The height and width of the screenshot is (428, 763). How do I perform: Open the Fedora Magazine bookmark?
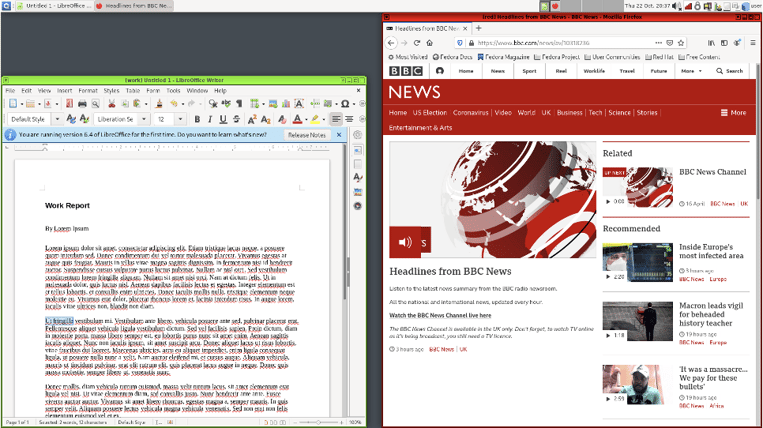503,57
